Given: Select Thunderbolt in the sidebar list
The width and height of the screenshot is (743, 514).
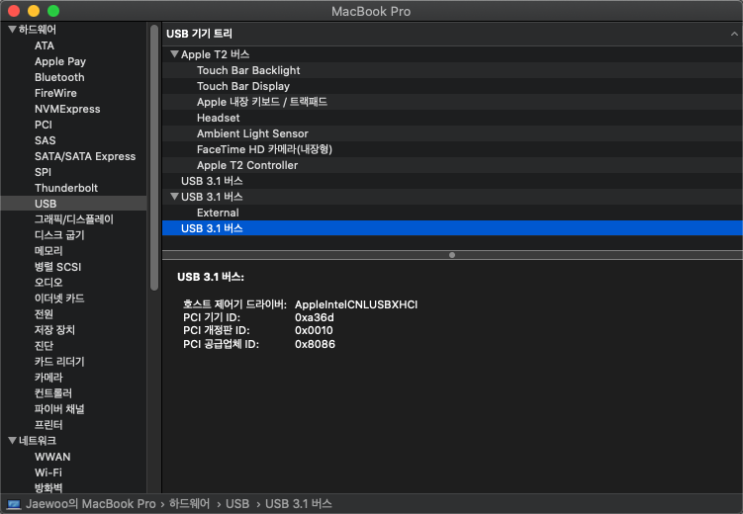Looking at the screenshot, I should coord(66,188).
